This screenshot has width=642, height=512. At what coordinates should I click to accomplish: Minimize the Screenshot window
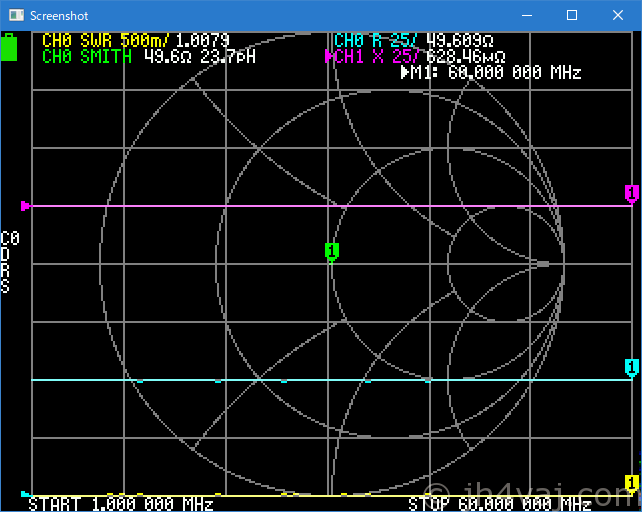[x=527, y=16]
